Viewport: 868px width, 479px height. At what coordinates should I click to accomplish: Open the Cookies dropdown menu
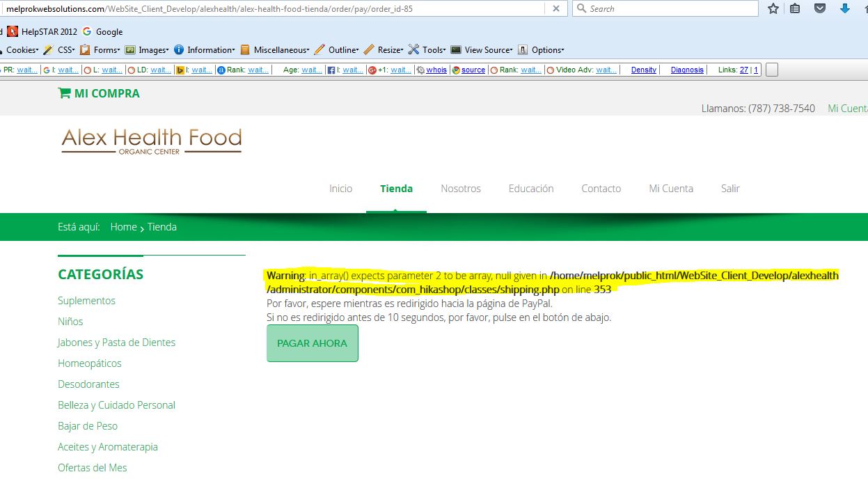[x=21, y=50]
